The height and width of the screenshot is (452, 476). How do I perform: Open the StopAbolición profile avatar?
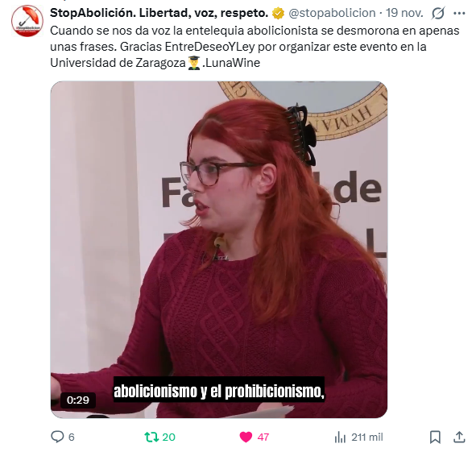(27, 21)
